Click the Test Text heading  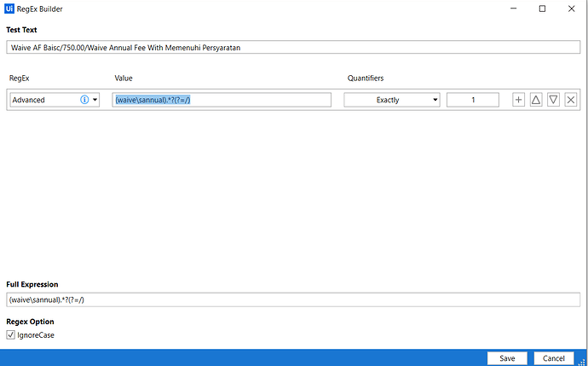(x=22, y=30)
